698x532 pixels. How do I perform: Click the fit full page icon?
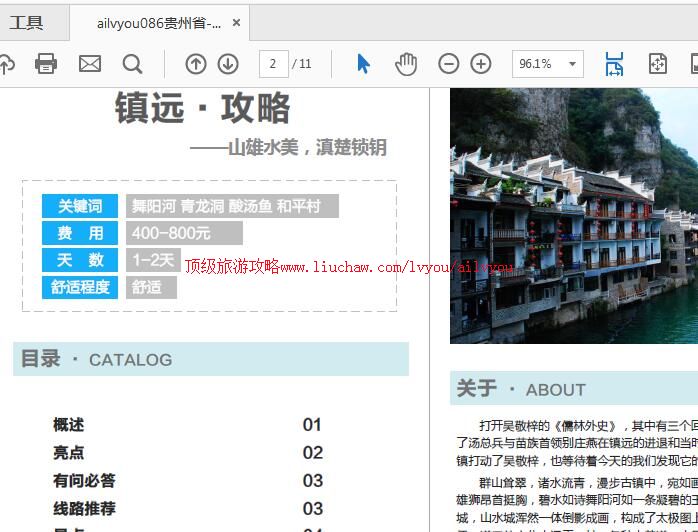pos(657,64)
